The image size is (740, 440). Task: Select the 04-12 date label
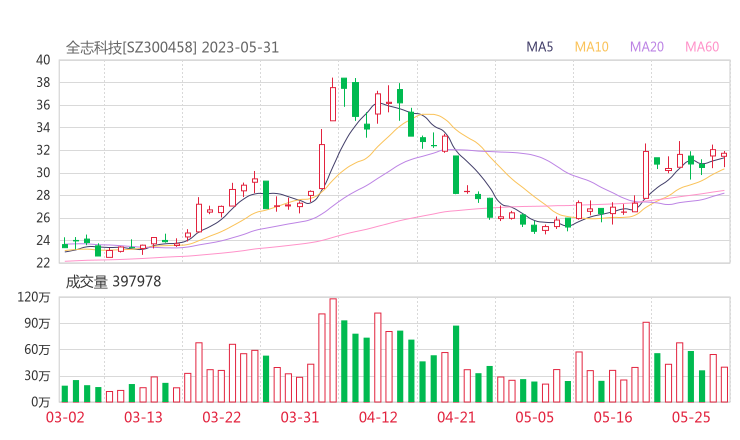[x=378, y=417]
